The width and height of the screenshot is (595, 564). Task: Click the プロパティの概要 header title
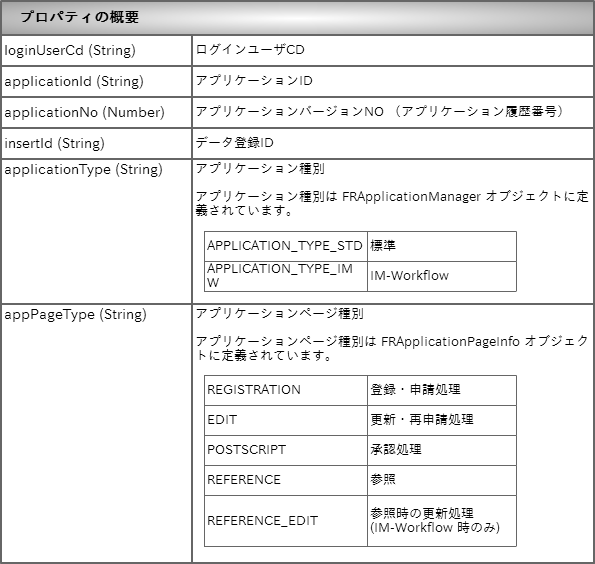coord(80,17)
